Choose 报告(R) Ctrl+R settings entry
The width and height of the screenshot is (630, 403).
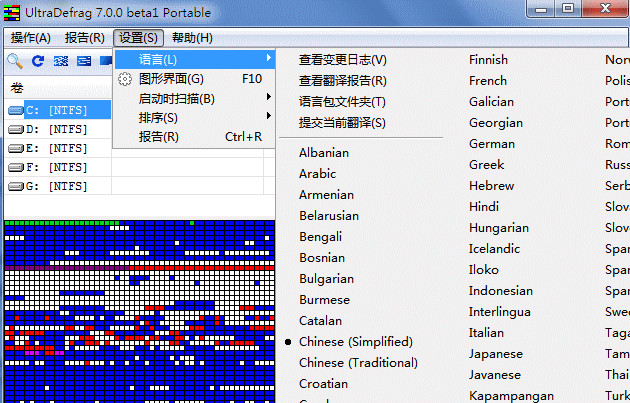195,137
